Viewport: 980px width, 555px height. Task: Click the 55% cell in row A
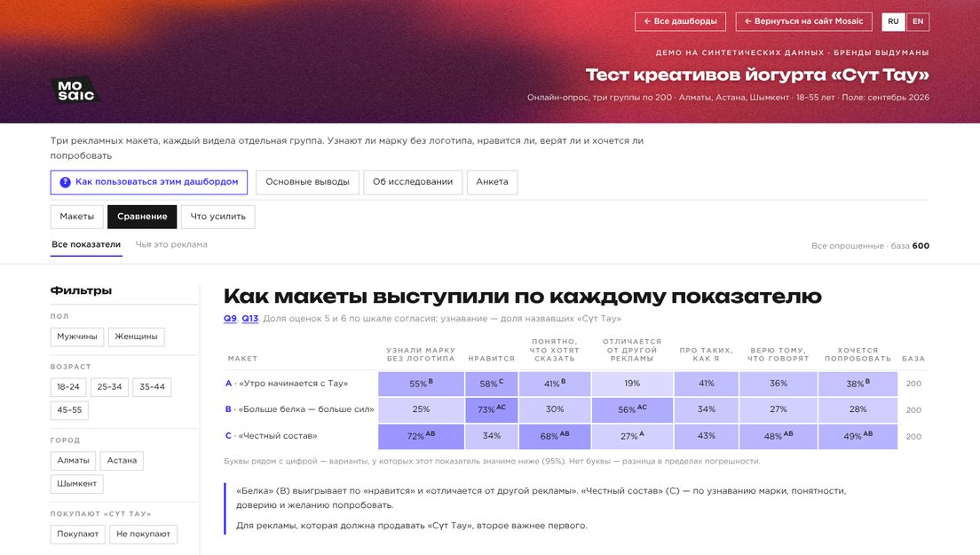421,384
